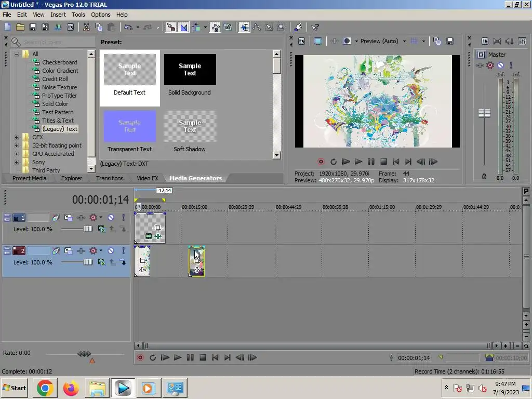Click the playback Rate slider marker
This screenshot has height=399, width=532.
pyautogui.click(x=92, y=361)
